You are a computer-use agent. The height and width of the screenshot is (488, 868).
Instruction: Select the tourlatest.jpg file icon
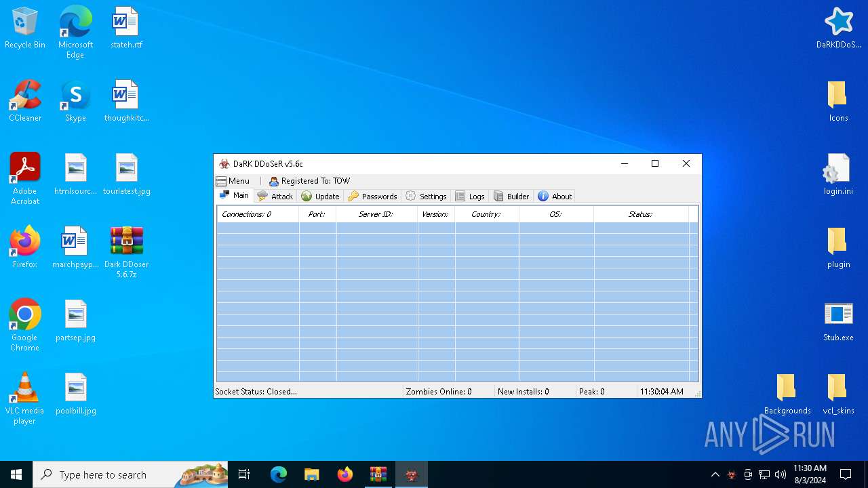pyautogui.click(x=126, y=175)
